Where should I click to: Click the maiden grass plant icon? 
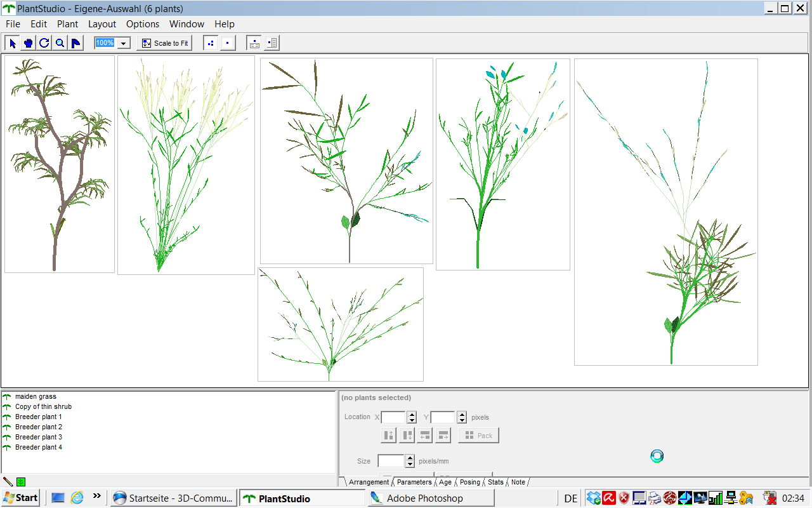(7, 396)
